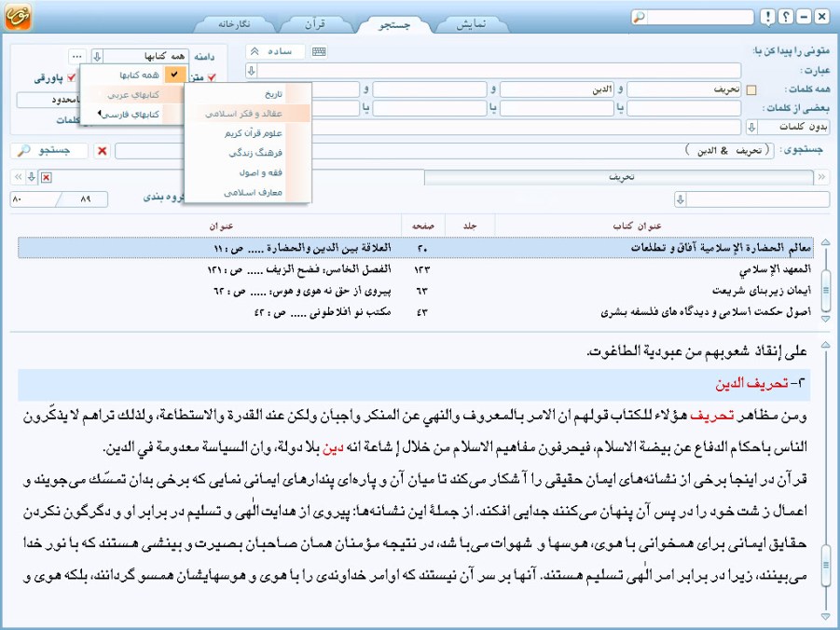Click the text pane scrollbar thumb
Screen dimensions: 840x630
click(x=825, y=565)
